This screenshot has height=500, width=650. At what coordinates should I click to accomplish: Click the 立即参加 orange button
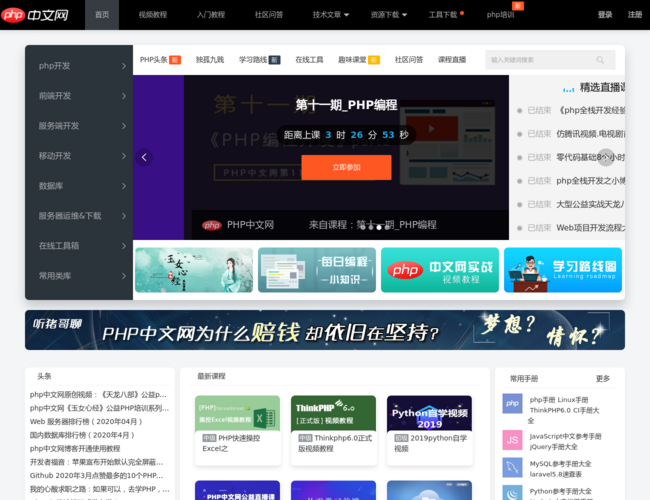point(346,167)
